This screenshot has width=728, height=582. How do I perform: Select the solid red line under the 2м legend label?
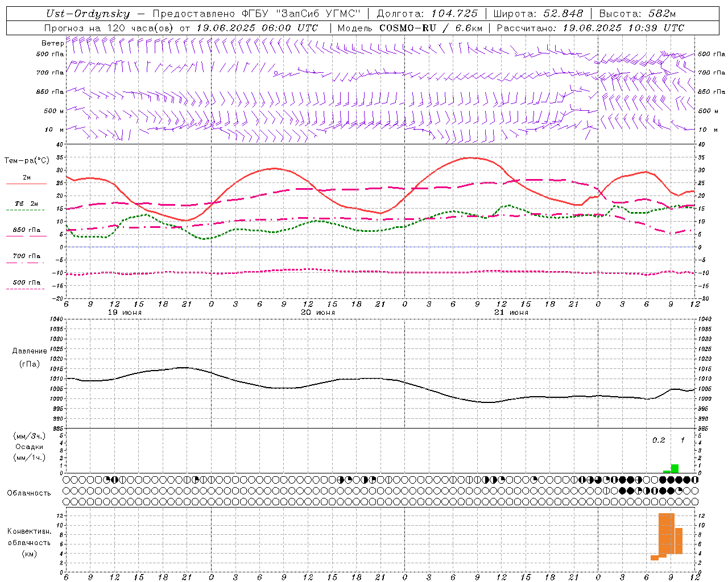click(x=26, y=184)
